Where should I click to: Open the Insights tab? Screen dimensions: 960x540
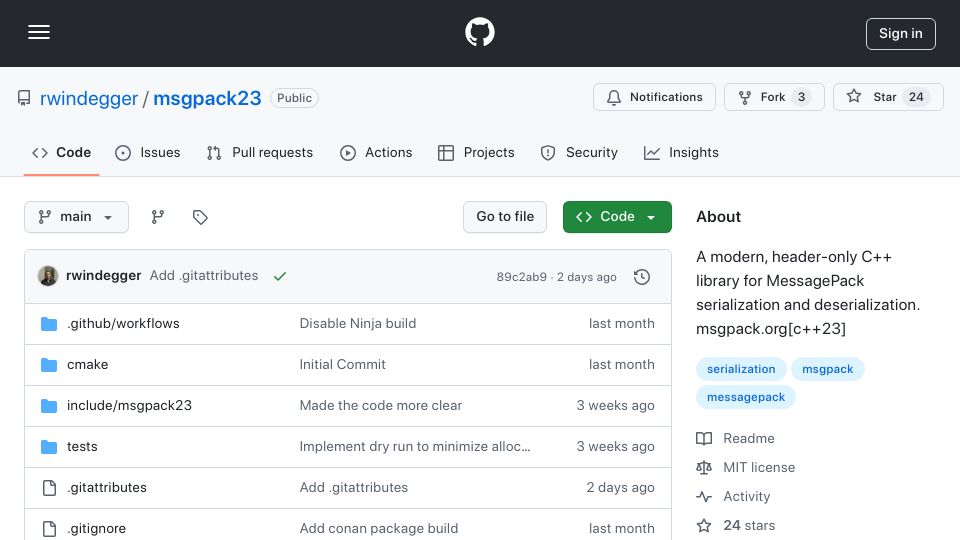[x=681, y=152]
